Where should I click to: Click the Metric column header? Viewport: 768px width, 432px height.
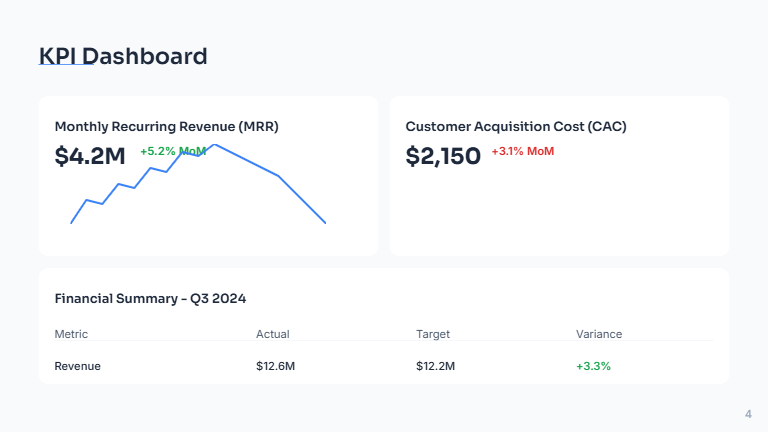[71, 334]
